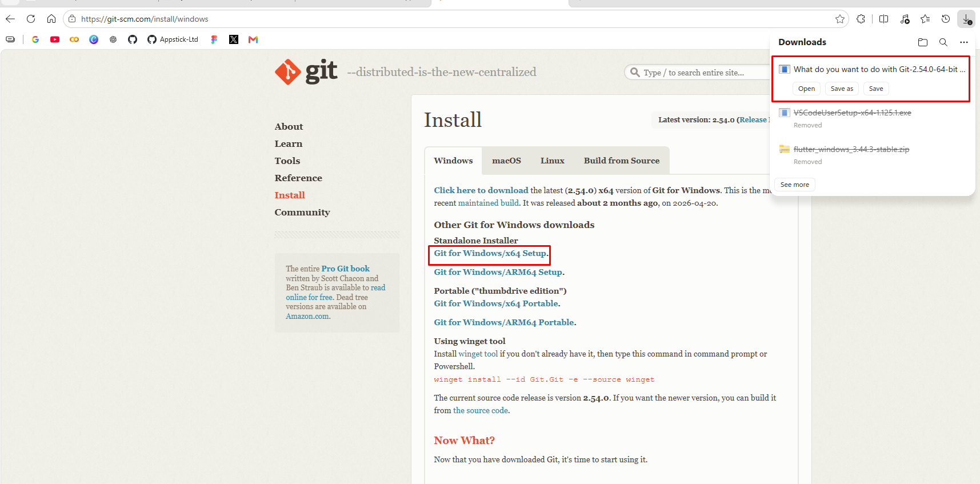Switch to the macOS install tab
This screenshot has height=484, width=980.
coord(506,161)
